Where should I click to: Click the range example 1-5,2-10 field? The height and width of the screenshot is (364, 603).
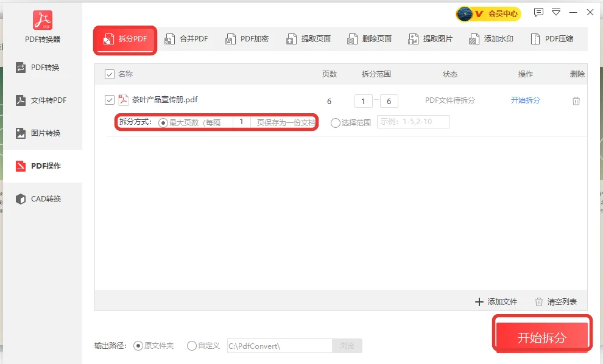tap(414, 122)
